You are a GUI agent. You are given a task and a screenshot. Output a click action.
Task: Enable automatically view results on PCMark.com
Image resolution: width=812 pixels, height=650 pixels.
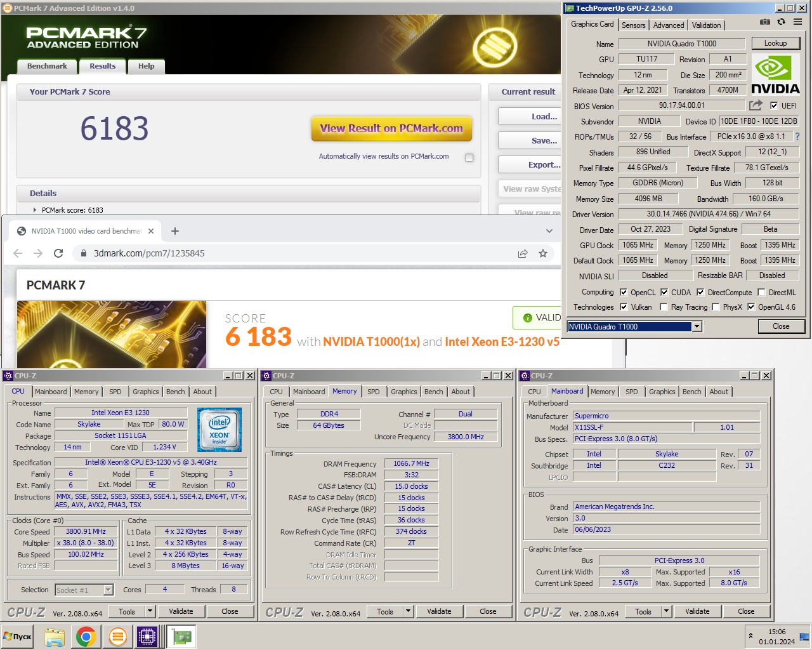pyautogui.click(x=469, y=157)
